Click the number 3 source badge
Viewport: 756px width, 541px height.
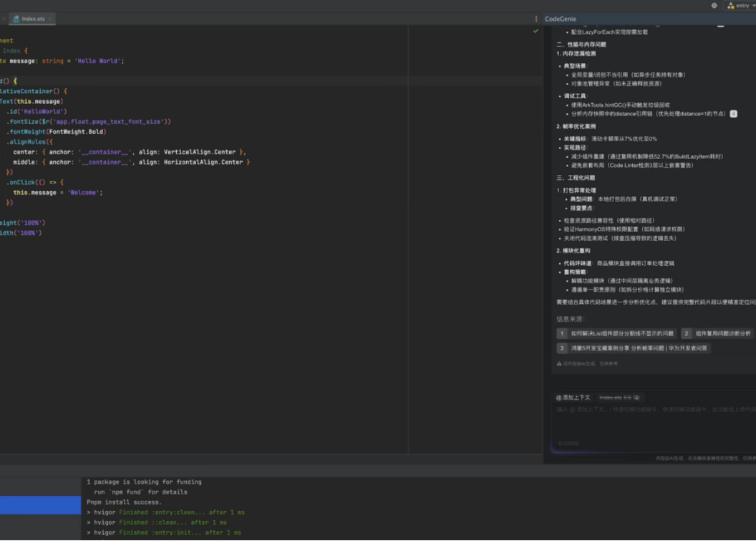(x=563, y=348)
